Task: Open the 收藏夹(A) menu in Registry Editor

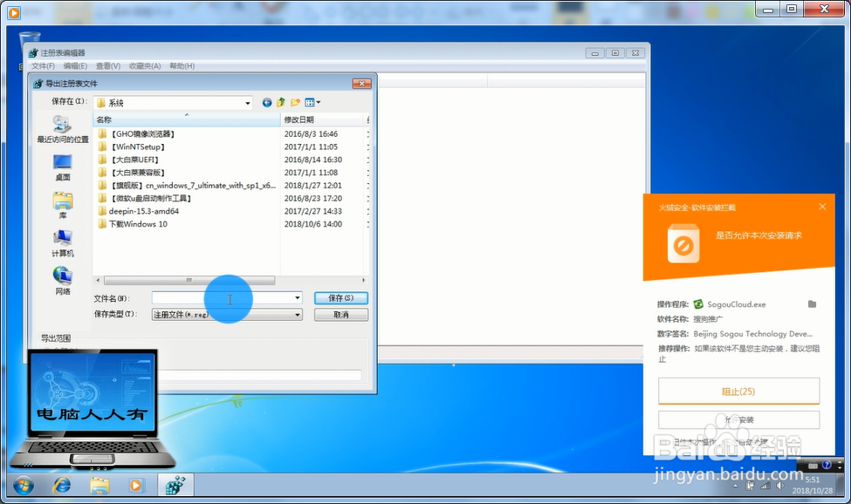Action: (145, 65)
